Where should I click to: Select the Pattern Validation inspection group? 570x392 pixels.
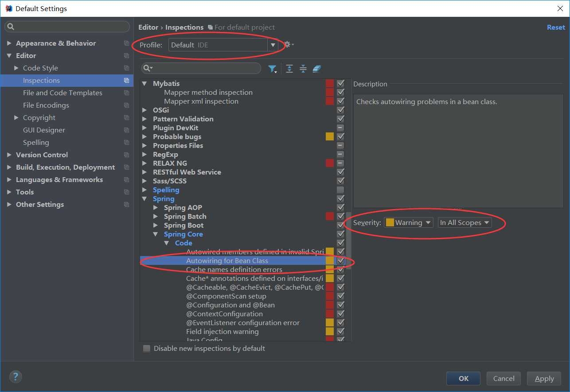point(183,119)
